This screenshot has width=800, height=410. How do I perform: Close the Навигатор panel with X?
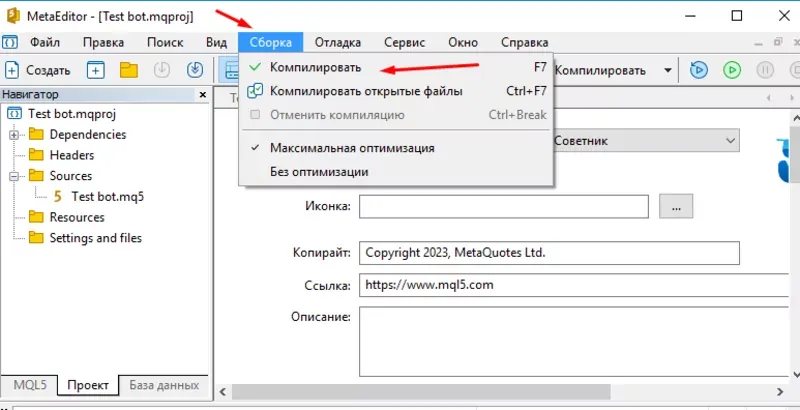click(x=203, y=94)
